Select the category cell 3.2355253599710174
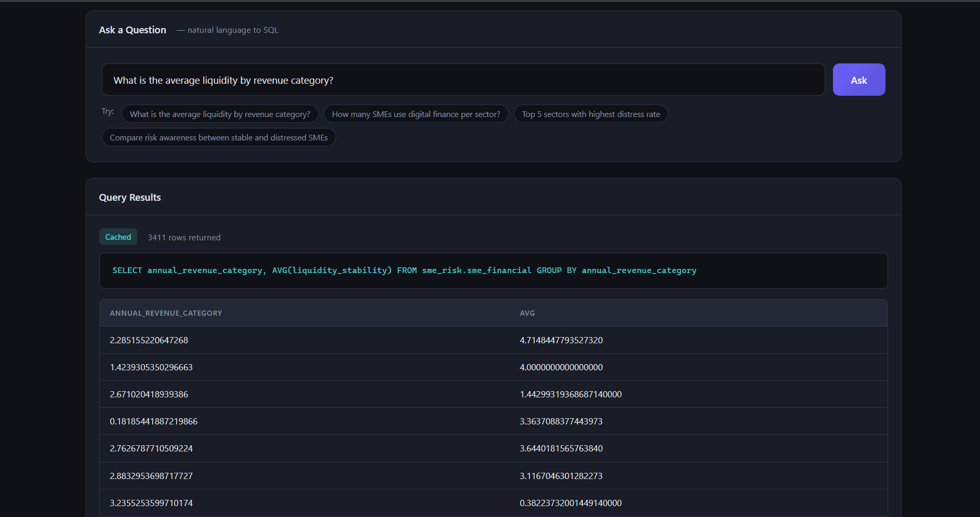The height and width of the screenshot is (517, 980). (151, 503)
